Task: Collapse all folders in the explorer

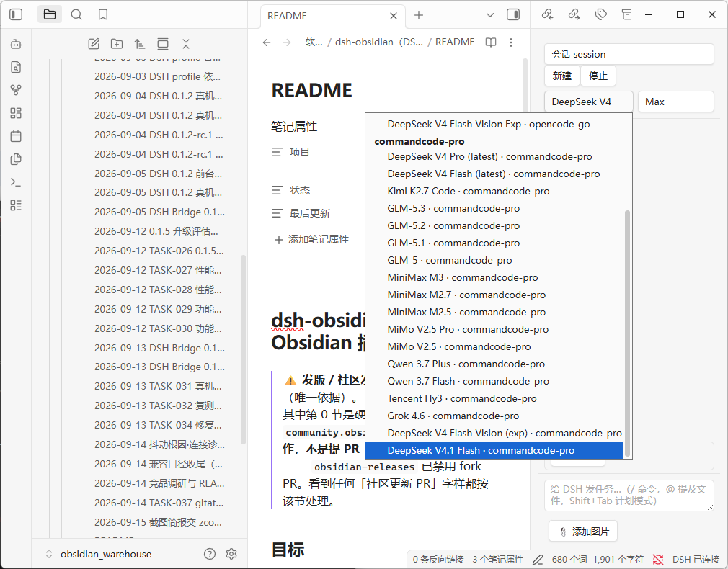Action: 186,44
